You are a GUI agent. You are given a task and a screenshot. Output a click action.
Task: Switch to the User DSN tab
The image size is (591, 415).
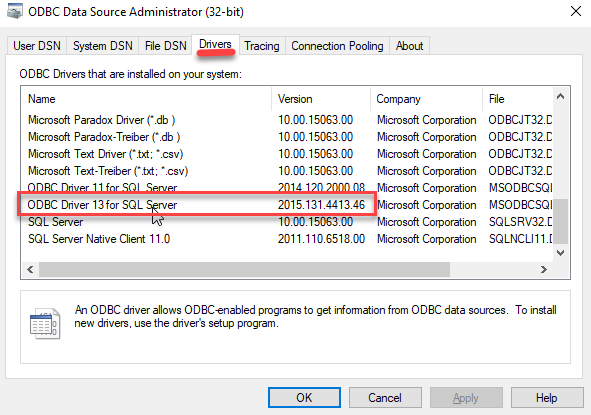pyautogui.click(x=37, y=46)
